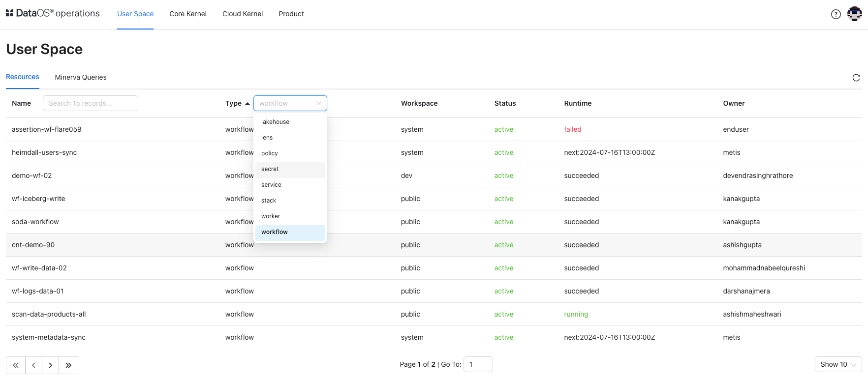Choose secret in the type dropdown
Viewport: 868px width, 381px height.
tap(290, 169)
